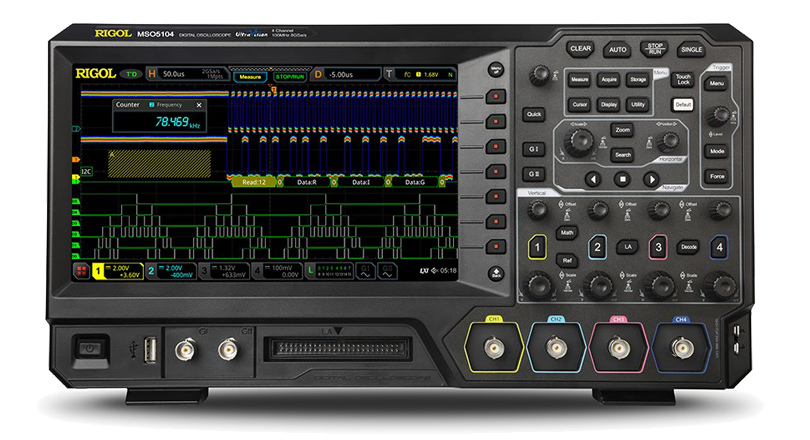The height and width of the screenshot is (440, 810).
Task: Open the Trigger Menu key
Action: coord(716,83)
